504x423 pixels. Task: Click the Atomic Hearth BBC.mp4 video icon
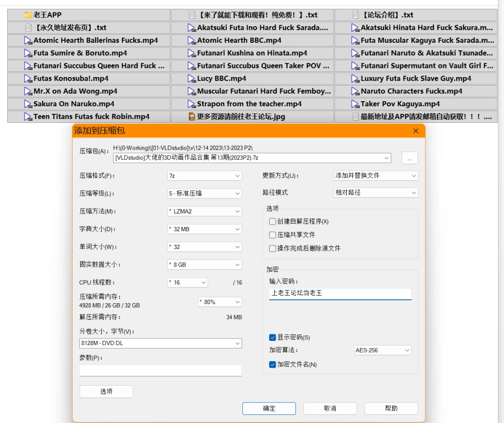(x=192, y=40)
